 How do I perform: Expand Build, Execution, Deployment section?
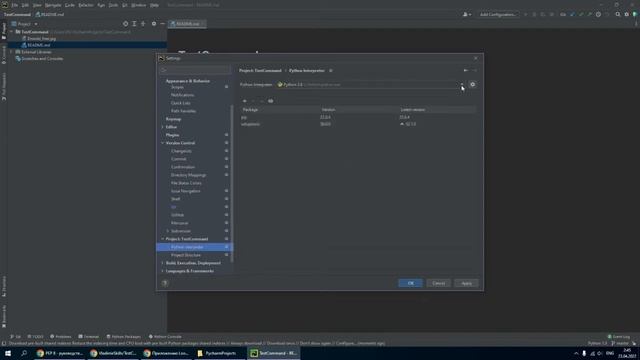(x=163, y=263)
